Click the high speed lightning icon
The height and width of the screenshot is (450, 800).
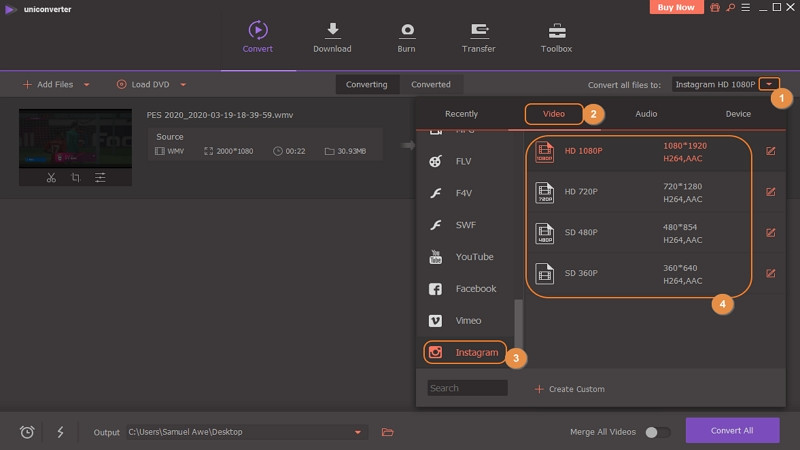click(x=60, y=432)
